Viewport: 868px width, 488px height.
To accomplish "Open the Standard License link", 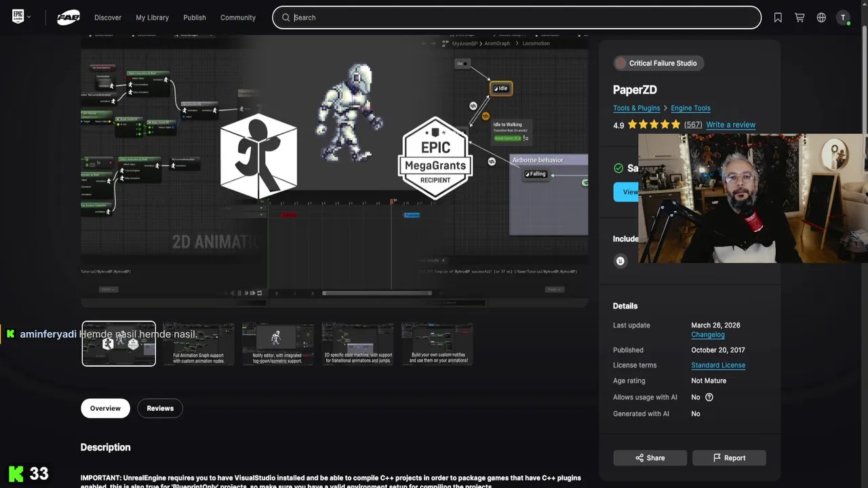I will pos(718,365).
